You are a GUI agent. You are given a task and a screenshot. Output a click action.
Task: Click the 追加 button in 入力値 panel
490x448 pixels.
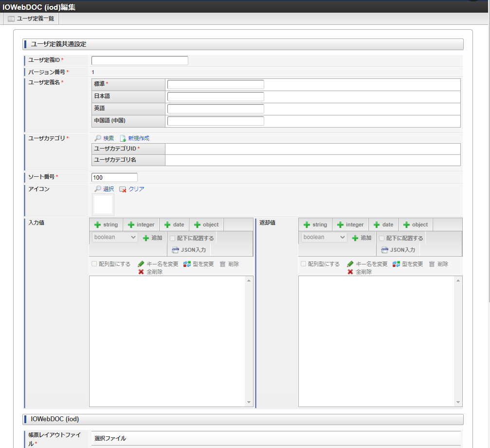152,238
